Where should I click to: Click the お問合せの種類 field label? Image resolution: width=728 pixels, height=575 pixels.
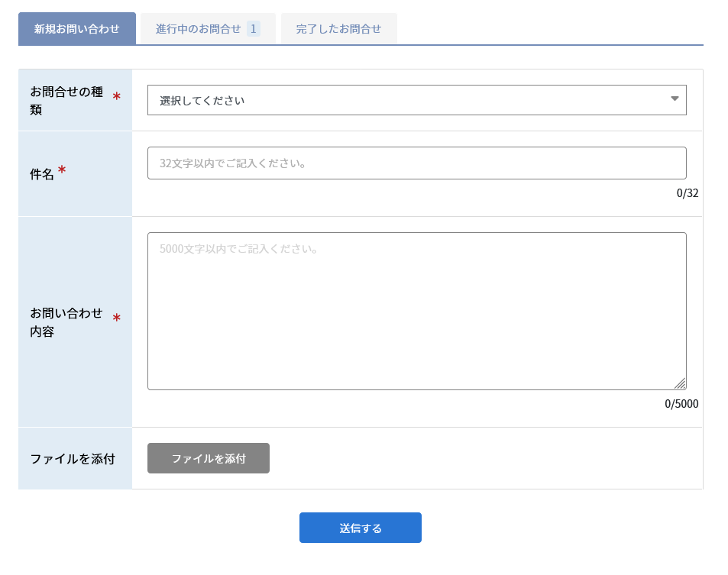[x=66, y=100]
